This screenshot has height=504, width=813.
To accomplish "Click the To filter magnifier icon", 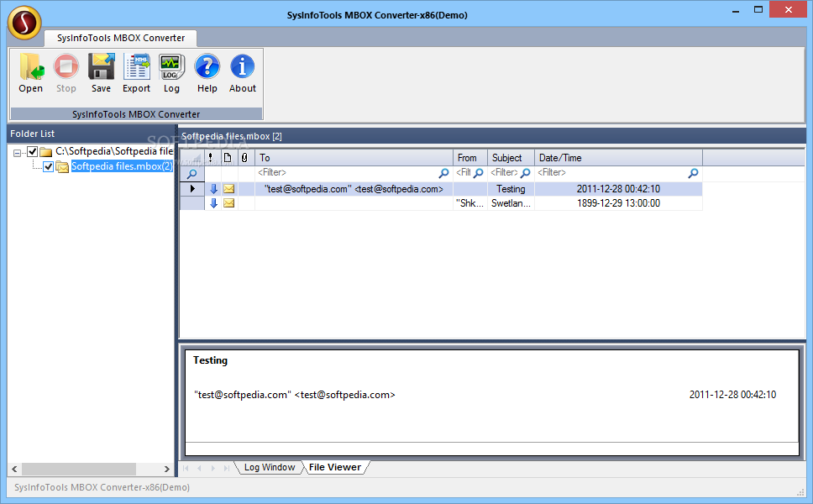I will click(443, 173).
